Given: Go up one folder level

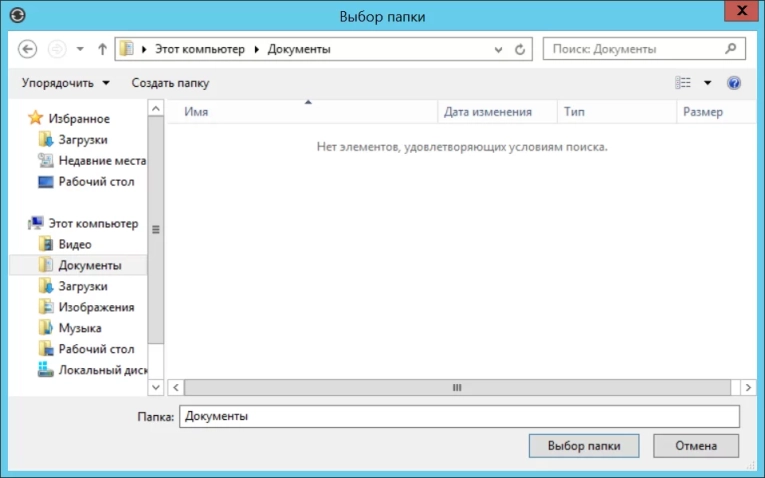Looking at the screenshot, I should [102, 49].
